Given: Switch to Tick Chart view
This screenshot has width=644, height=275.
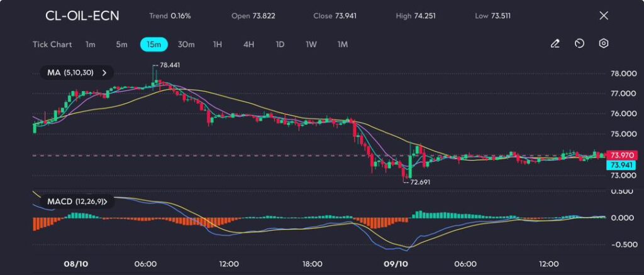Looking at the screenshot, I should [52, 45].
